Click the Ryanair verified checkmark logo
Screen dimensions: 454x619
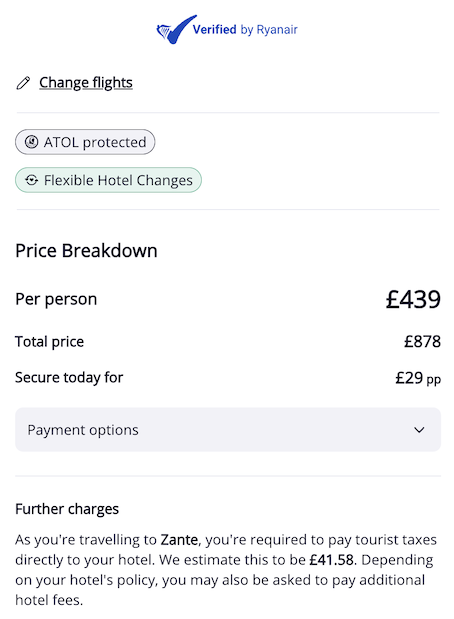[x=176, y=30]
